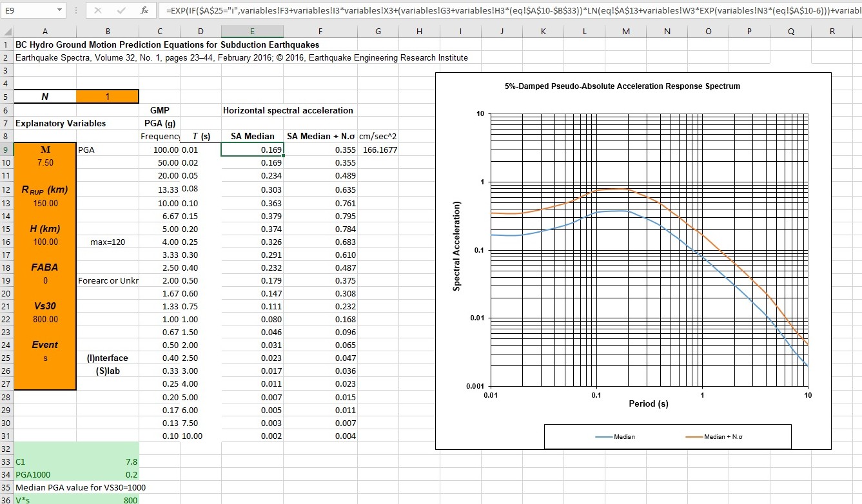Select row 9 header
Screen dimensions: 862x504
6,150
